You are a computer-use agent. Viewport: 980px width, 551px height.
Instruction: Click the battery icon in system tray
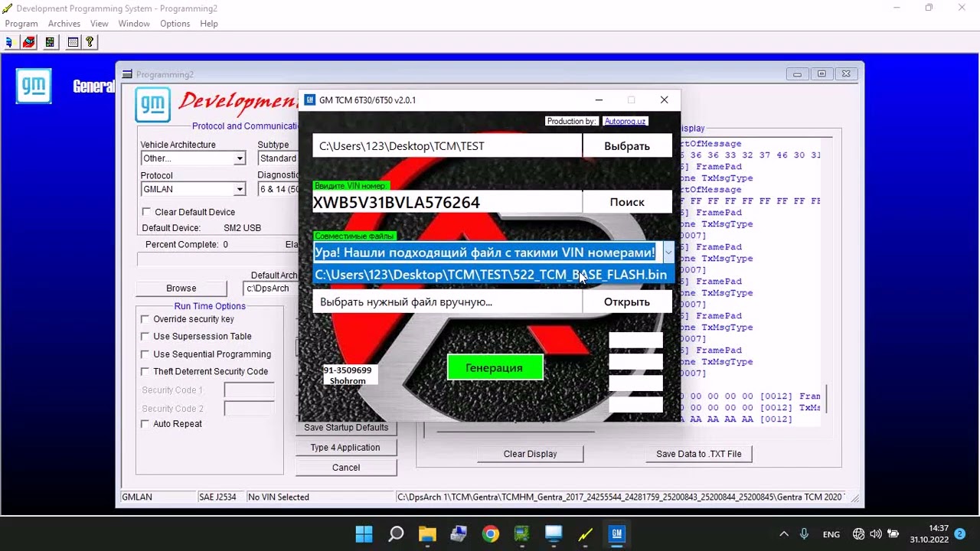click(x=893, y=534)
